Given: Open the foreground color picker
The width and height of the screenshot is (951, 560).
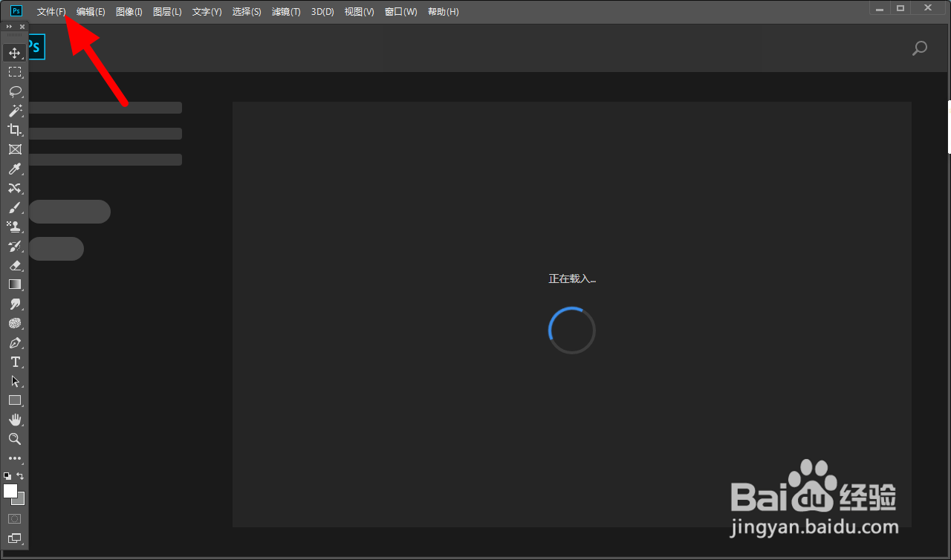Looking at the screenshot, I should point(10,491).
